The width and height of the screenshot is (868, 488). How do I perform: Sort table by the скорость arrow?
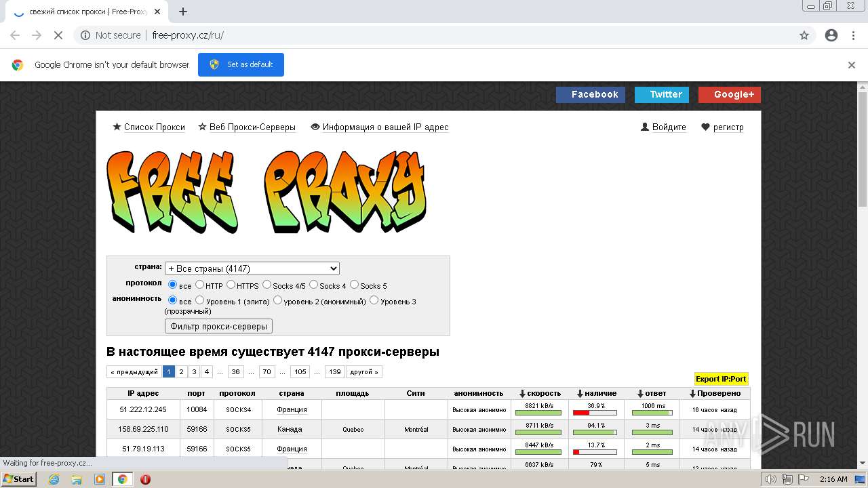tap(522, 394)
